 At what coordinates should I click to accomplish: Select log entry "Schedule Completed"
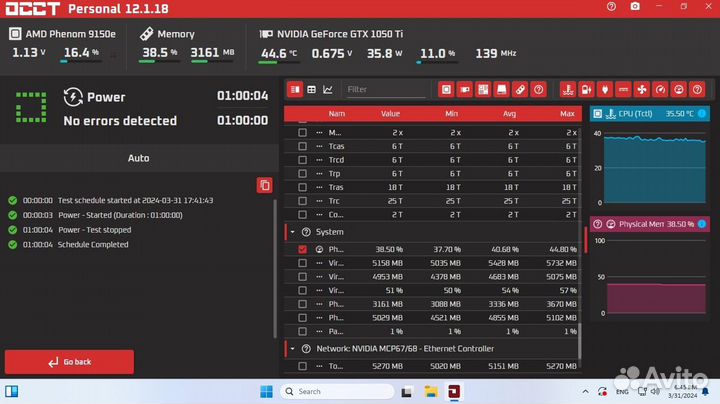point(93,245)
